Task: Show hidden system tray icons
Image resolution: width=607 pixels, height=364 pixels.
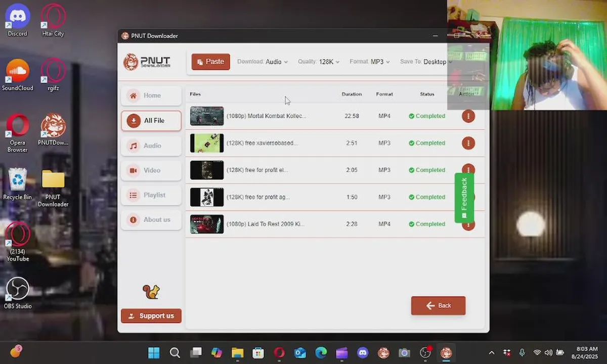Action: click(x=491, y=353)
